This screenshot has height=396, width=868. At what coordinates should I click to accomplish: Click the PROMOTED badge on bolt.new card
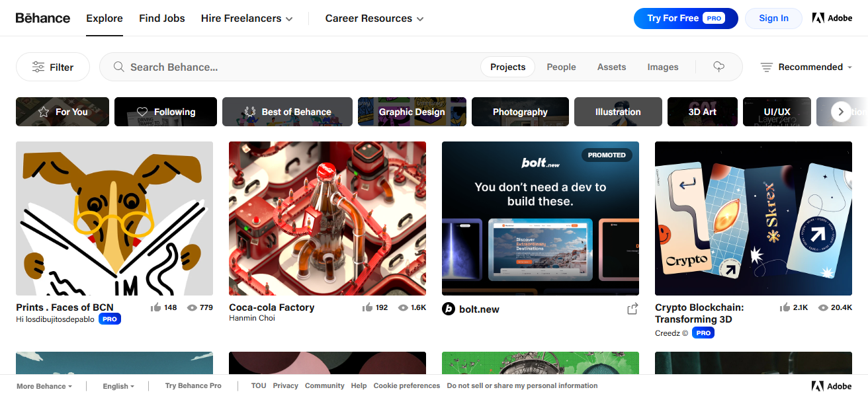(x=607, y=155)
